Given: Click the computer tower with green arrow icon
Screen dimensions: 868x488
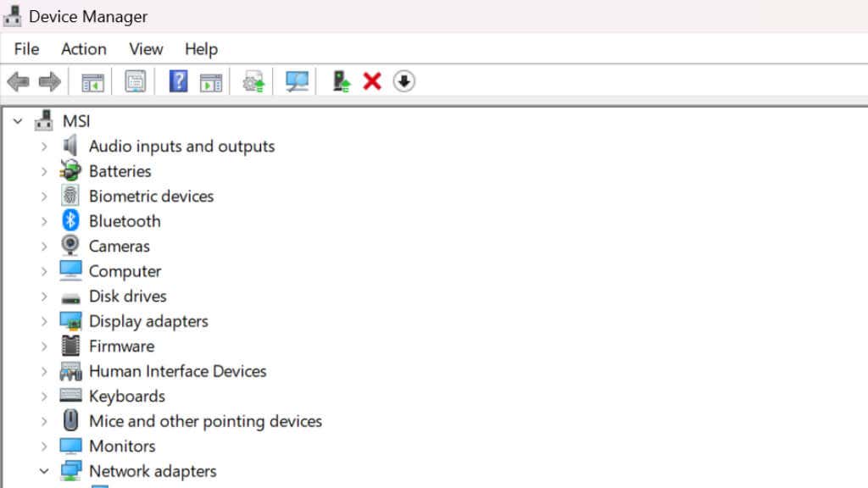Looking at the screenshot, I should pyautogui.click(x=342, y=81).
